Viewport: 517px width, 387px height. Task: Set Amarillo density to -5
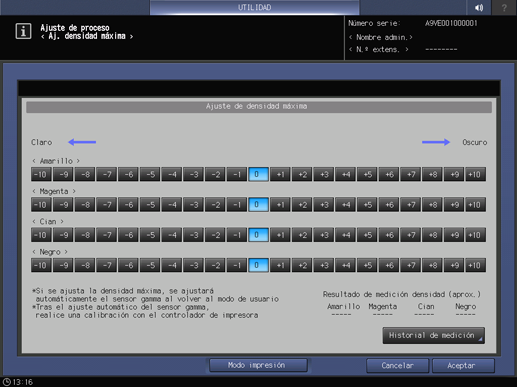coord(150,174)
